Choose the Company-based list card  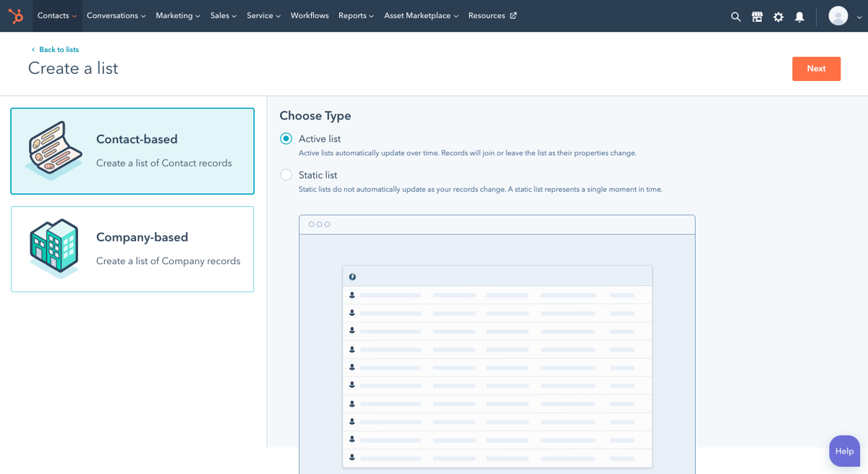[x=132, y=249]
